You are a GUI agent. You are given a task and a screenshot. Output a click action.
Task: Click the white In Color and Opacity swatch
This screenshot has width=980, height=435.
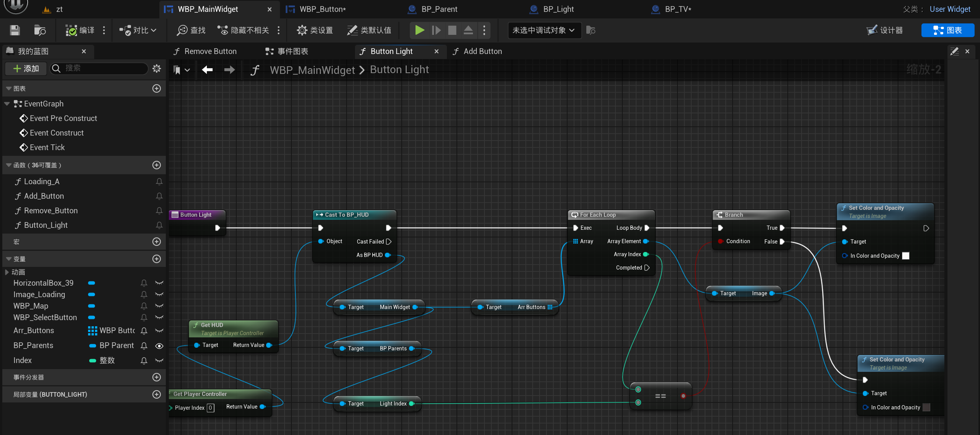click(x=905, y=256)
